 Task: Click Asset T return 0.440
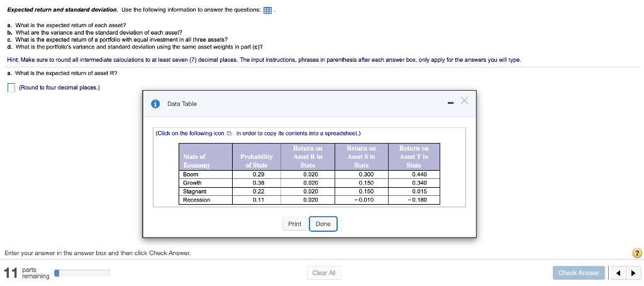(419, 174)
